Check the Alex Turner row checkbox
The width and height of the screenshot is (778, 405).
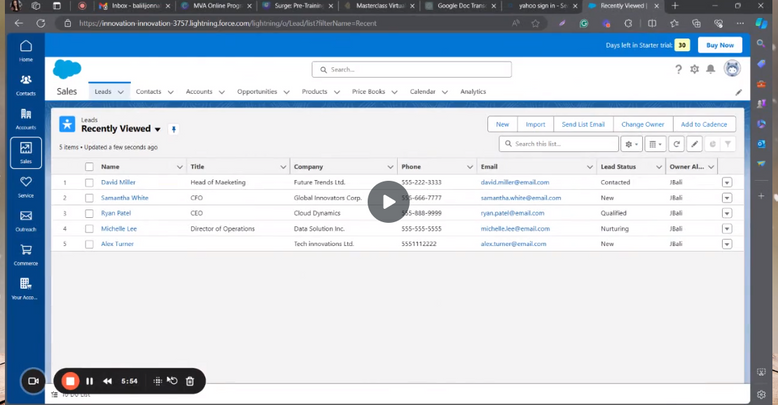(x=89, y=244)
